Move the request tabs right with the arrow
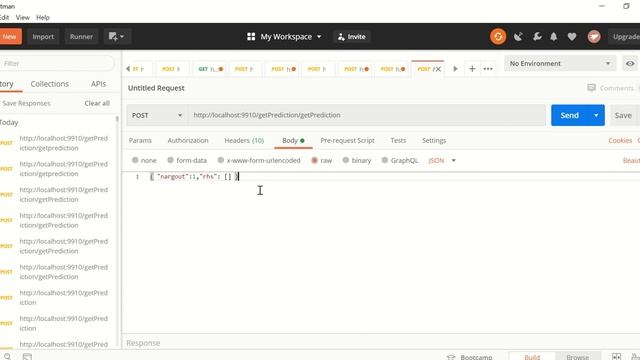The height and width of the screenshot is (360, 640). (456, 69)
